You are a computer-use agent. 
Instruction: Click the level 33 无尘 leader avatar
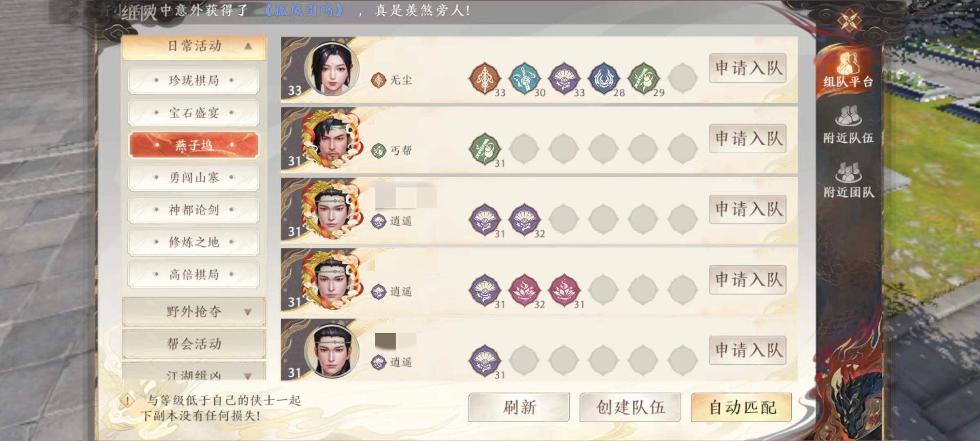coord(332,69)
